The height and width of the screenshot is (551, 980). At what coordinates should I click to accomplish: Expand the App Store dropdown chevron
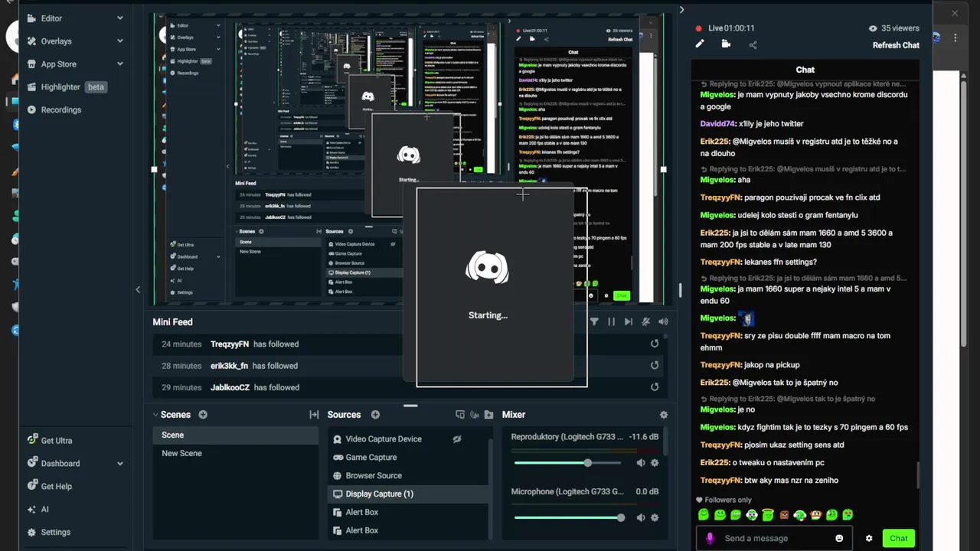coord(119,64)
